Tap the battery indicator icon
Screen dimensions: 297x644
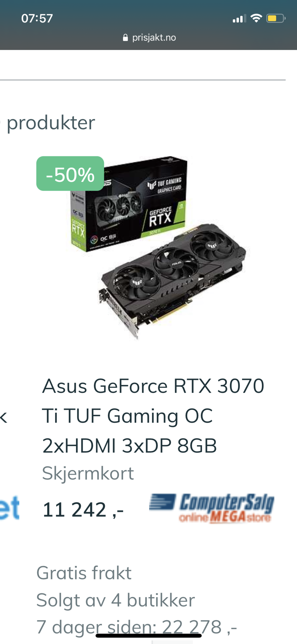click(x=276, y=18)
